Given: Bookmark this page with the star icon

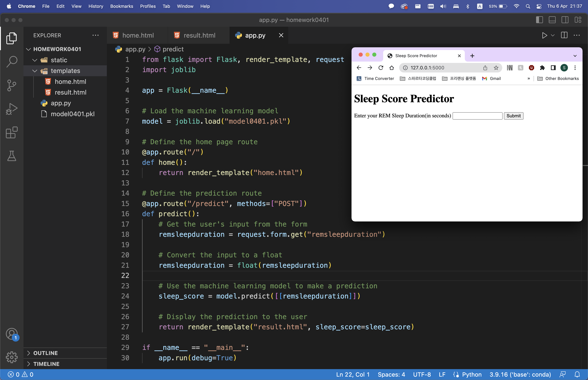Looking at the screenshot, I should [x=496, y=68].
